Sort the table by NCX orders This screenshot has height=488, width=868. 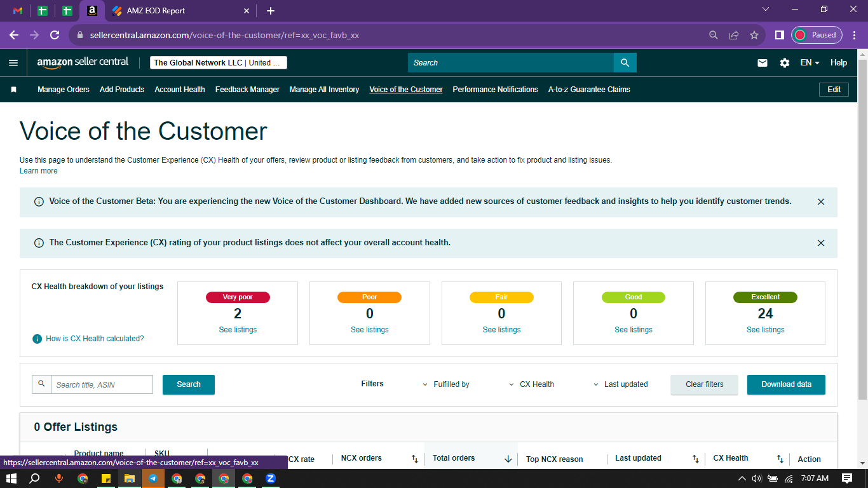click(414, 459)
